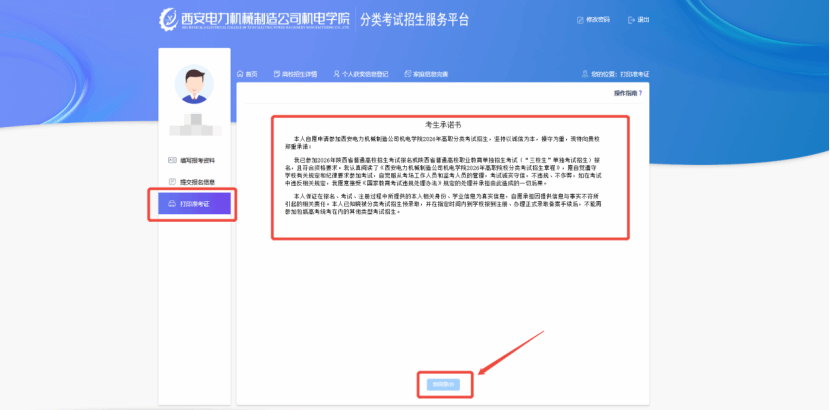
Task: Go to the 首页 tab
Action: coord(251,74)
